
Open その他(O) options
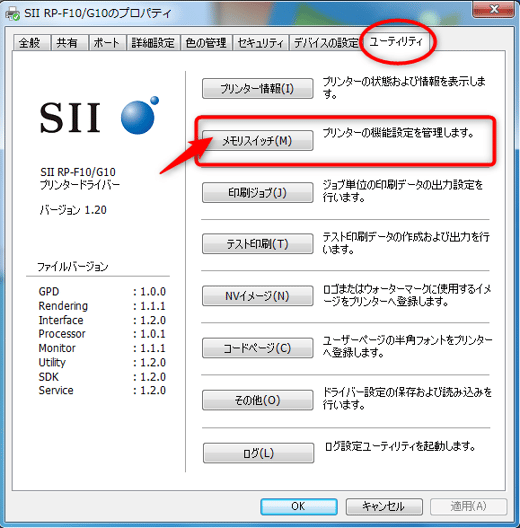(x=258, y=400)
